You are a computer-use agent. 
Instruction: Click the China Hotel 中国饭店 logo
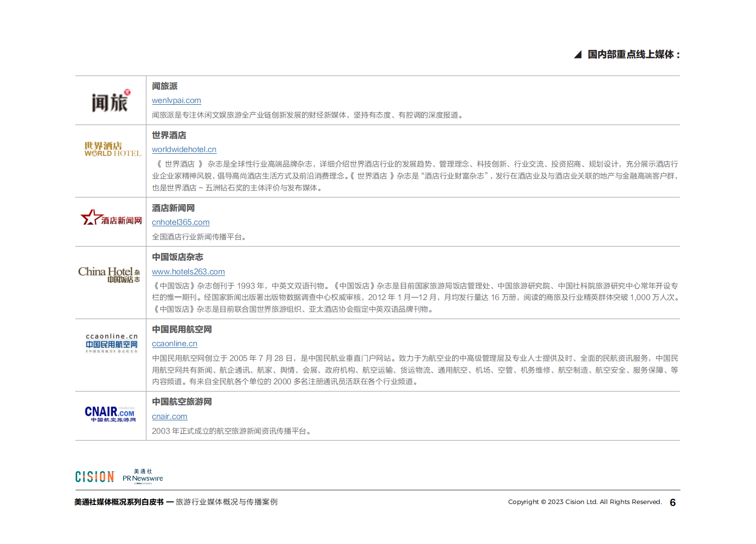[x=110, y=275]
